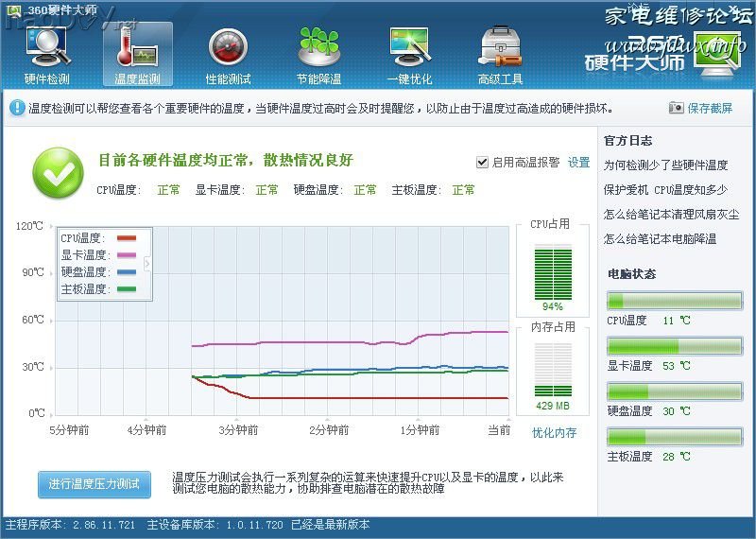Click the CPU温度 progress bar in 电脑状态

pyautogui.click(x=674, y=301)
